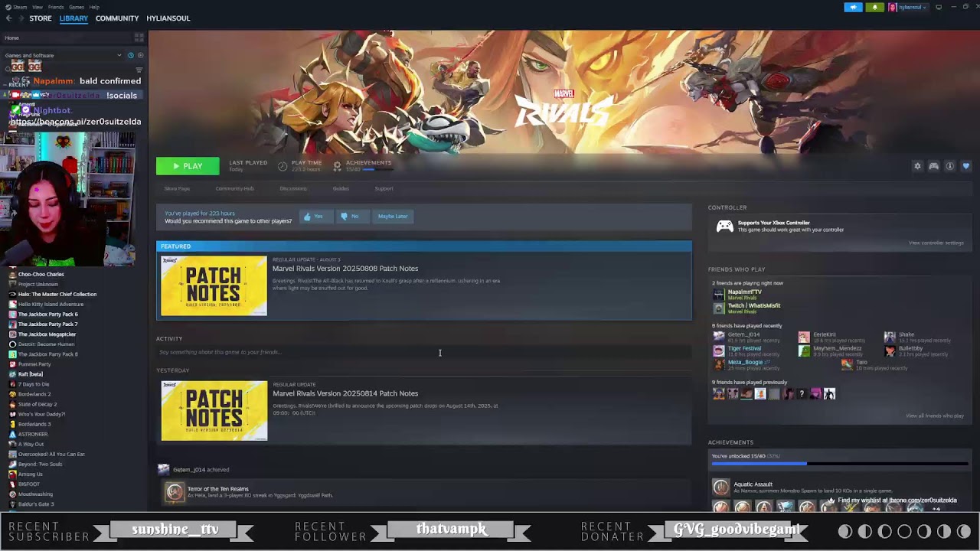The image size is (980, 551).
Task: Select The Jackbox Megapicker in library
Action: point(47,334)
